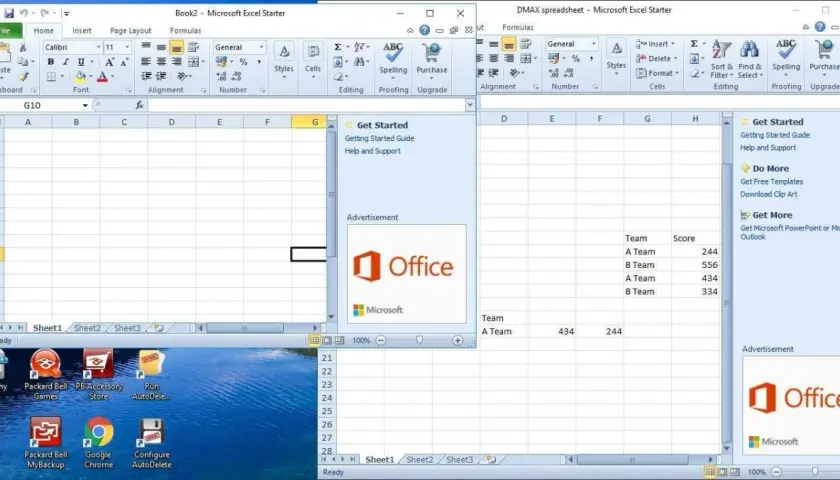This screenshot has width=840, height=480.
Task: Switch to Sheet2 in Book2 window
Action: 87,328
